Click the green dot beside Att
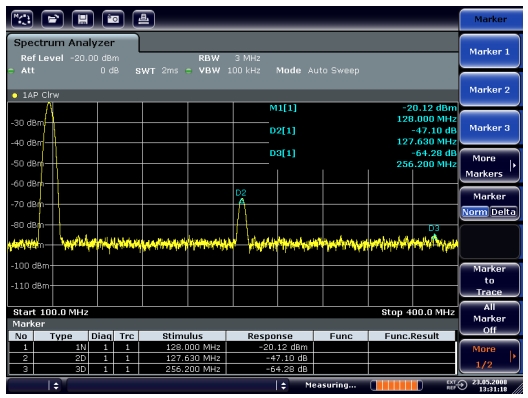This screenshot has height=398, width=528. pos(11,71)
